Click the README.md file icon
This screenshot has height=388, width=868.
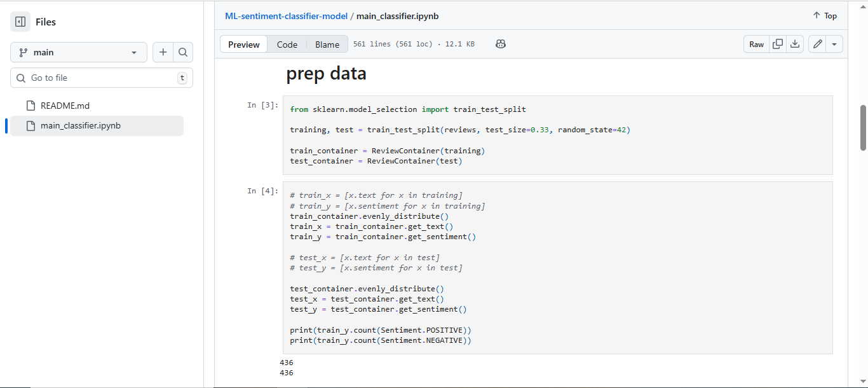pyautogui.click(x=30, y=106)
